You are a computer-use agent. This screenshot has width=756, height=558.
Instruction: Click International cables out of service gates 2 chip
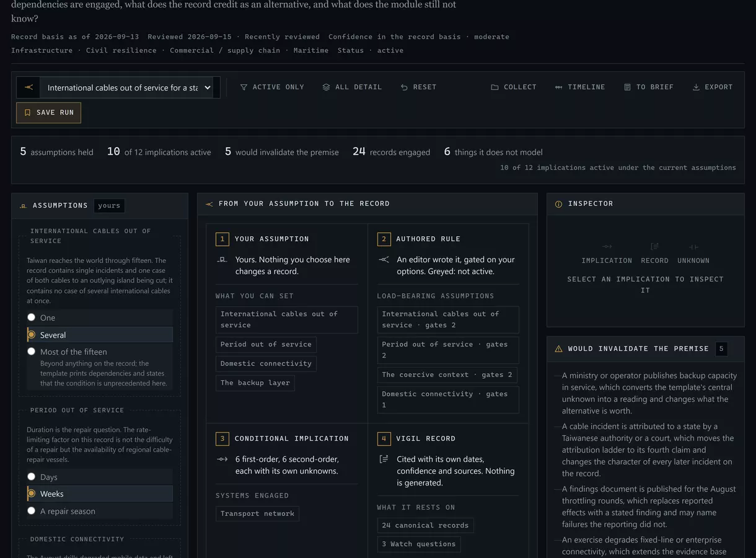pyautogui.click(x=448, y=320)
